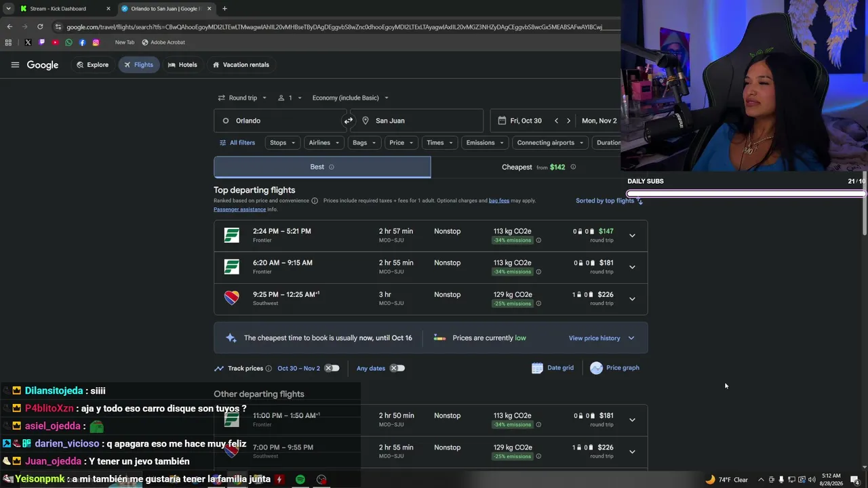Select next departure date arrow

tap(568, 121)
